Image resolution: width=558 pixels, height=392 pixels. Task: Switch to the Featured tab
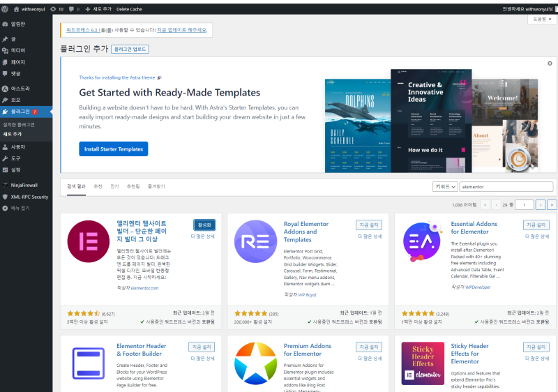[x=98, y=186]
